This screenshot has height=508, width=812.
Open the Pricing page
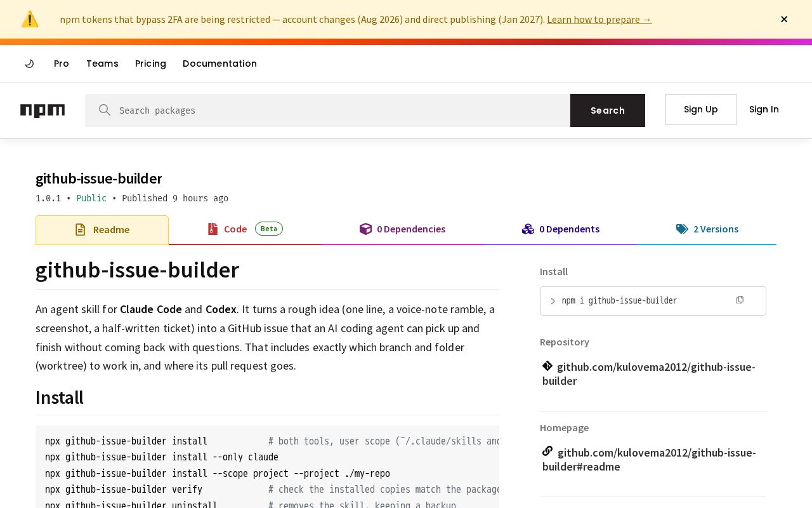(x=150, y=63)
